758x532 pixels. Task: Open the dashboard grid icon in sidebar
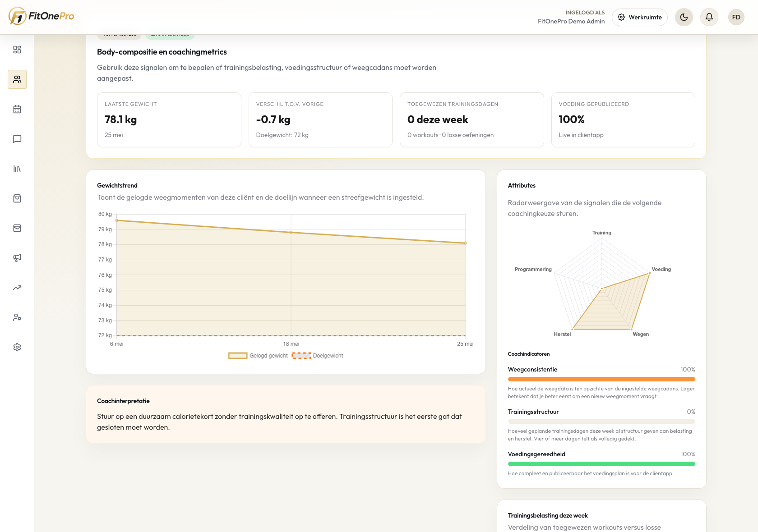coord(17,50)
